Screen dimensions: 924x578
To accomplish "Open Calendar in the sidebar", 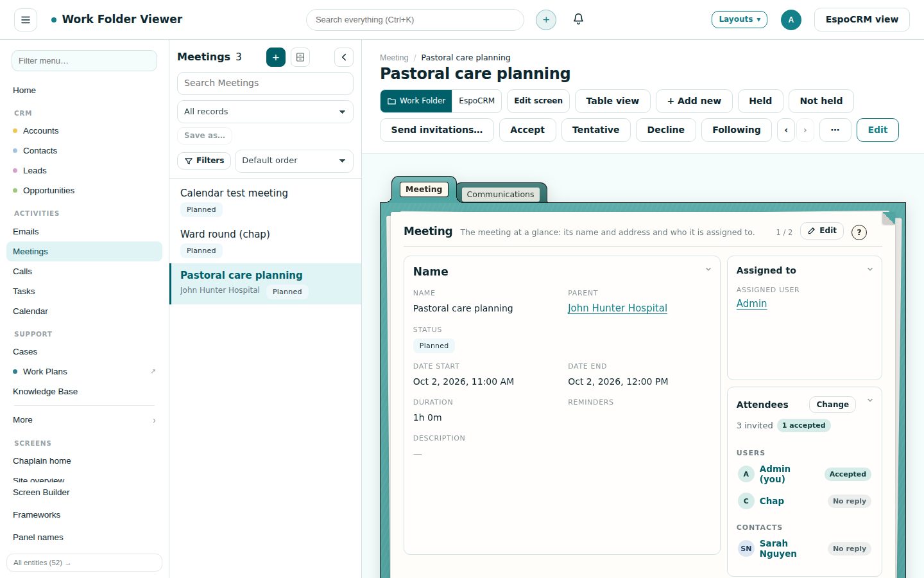I will point(84,311).
